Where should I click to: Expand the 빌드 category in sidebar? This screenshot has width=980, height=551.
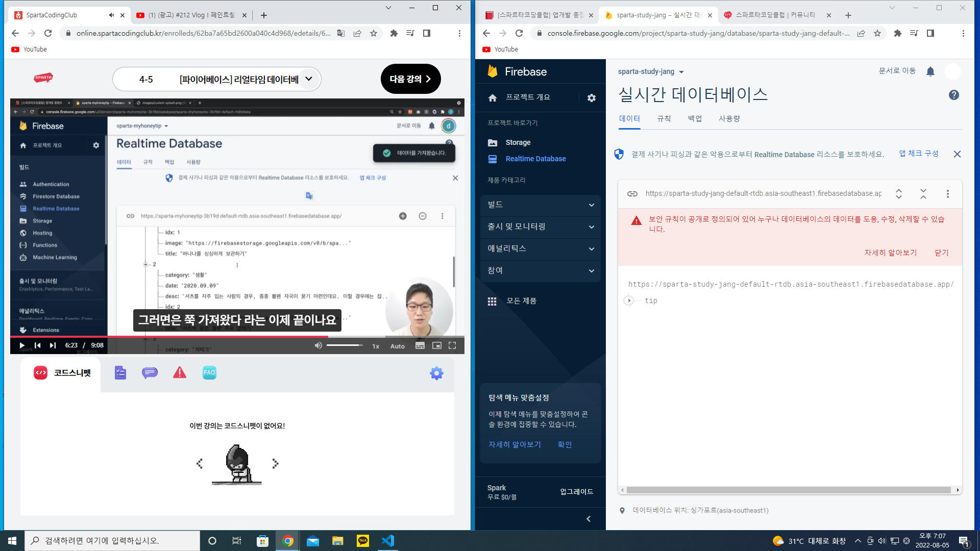[541, 205]
